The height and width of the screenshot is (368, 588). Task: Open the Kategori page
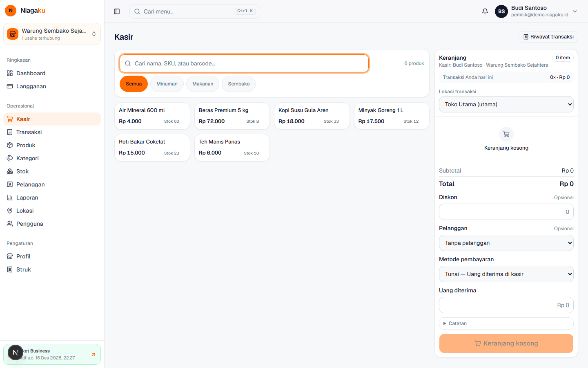52,158
